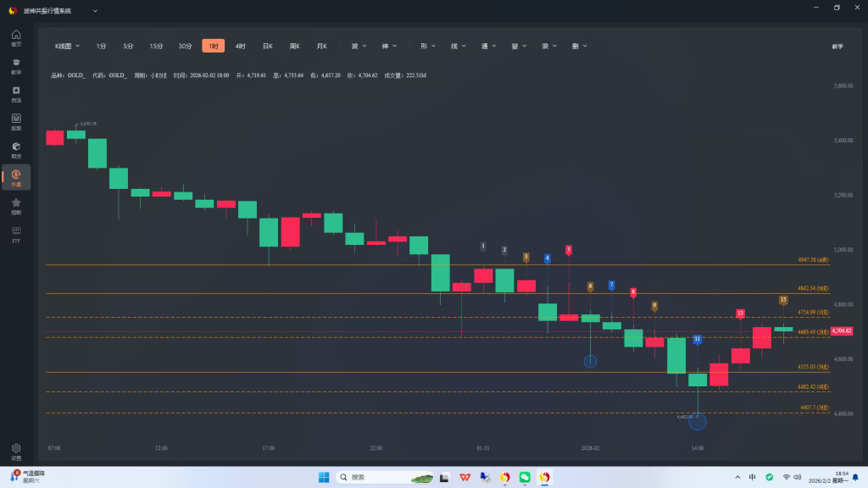Expand the 删 dropdown in toolbar

580,46
